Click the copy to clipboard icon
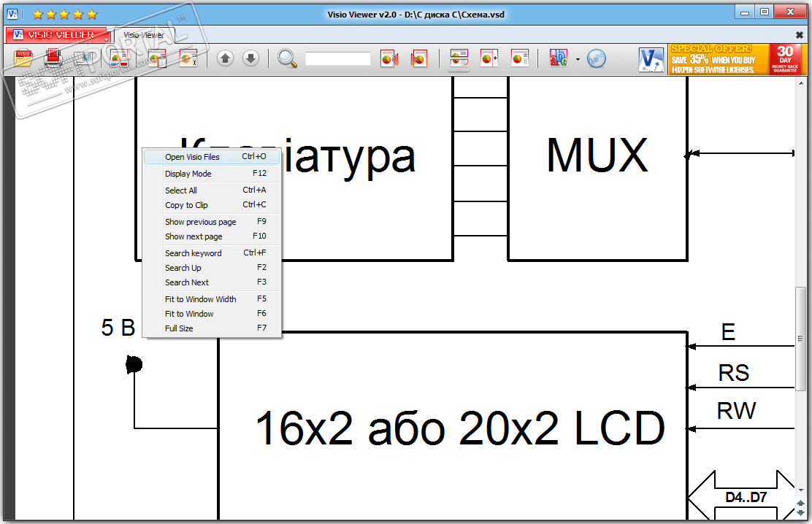Image resolution: width=812 pixels, height=524 pixels. 157,58
